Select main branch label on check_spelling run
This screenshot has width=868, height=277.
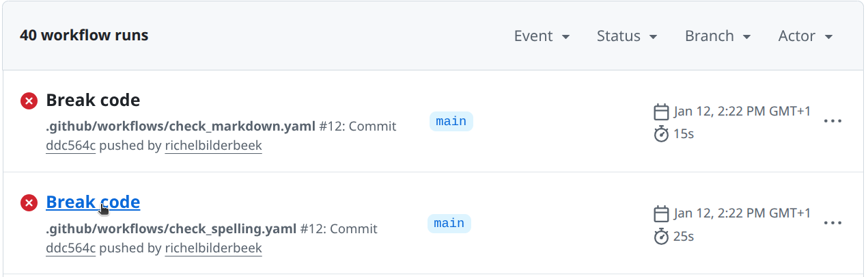[x=449, y=224]
